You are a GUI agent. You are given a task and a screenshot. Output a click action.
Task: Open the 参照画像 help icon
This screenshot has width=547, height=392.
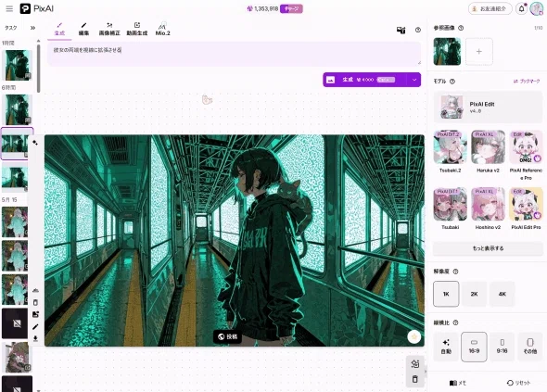pyautogui.click(x=461, y=28)
